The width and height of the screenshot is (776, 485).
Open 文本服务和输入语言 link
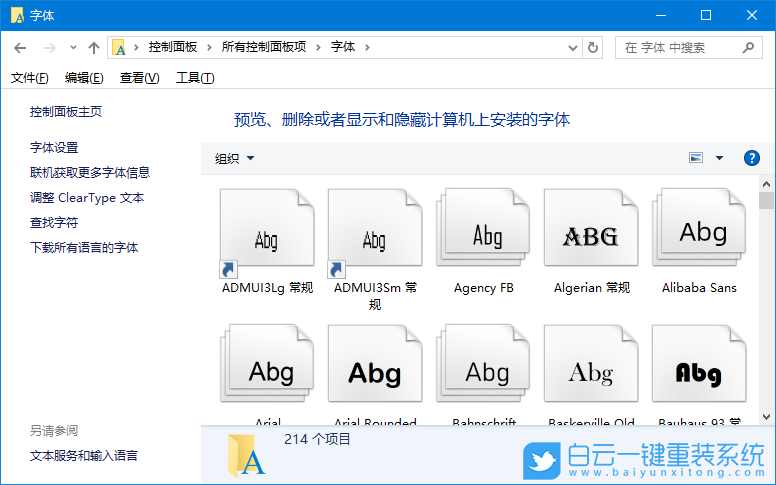coord(84,455)
